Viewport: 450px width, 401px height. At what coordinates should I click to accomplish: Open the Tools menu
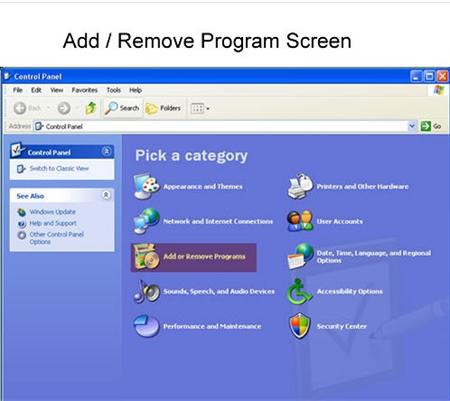[113, 90]
